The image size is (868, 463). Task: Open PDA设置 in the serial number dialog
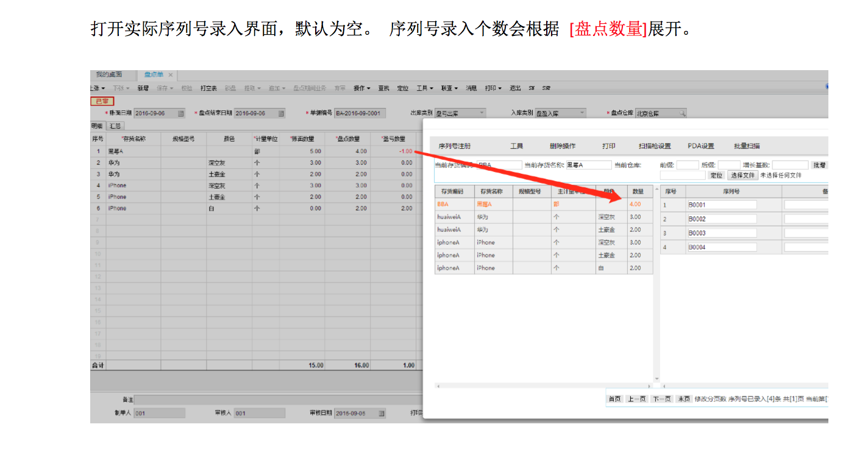pos(701,146)
